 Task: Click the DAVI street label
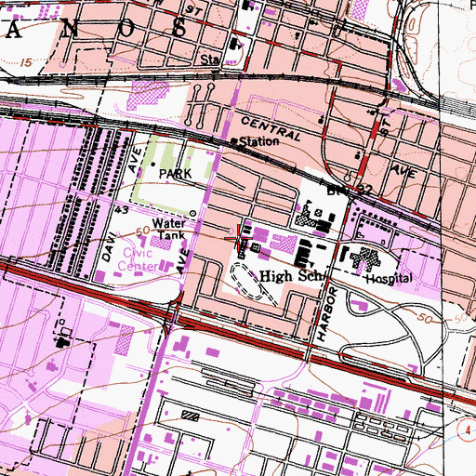[x=109, y=247]
